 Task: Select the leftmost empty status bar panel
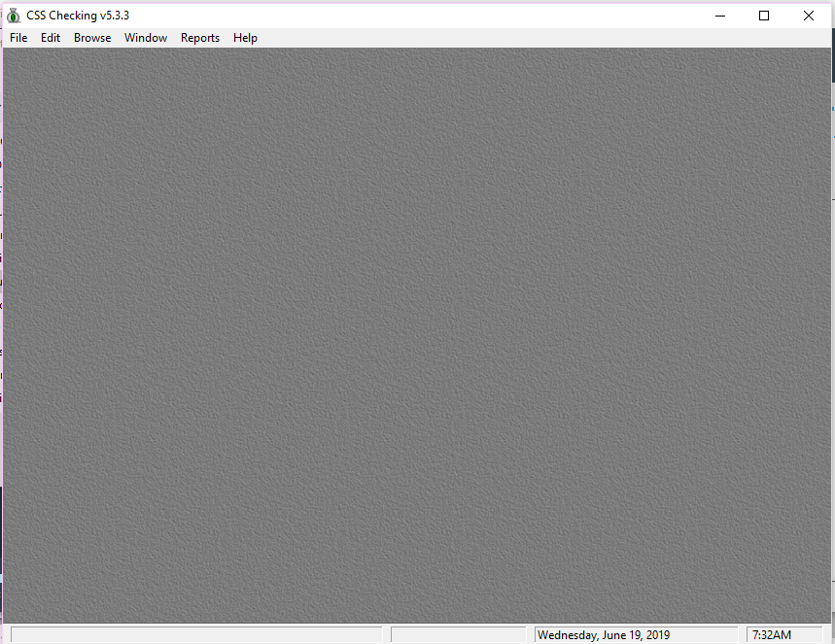coord(194,635)
